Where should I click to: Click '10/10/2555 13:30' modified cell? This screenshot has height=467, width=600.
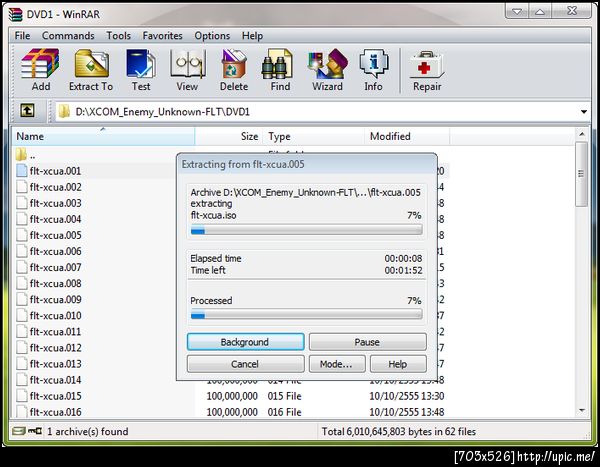(406, 396)
